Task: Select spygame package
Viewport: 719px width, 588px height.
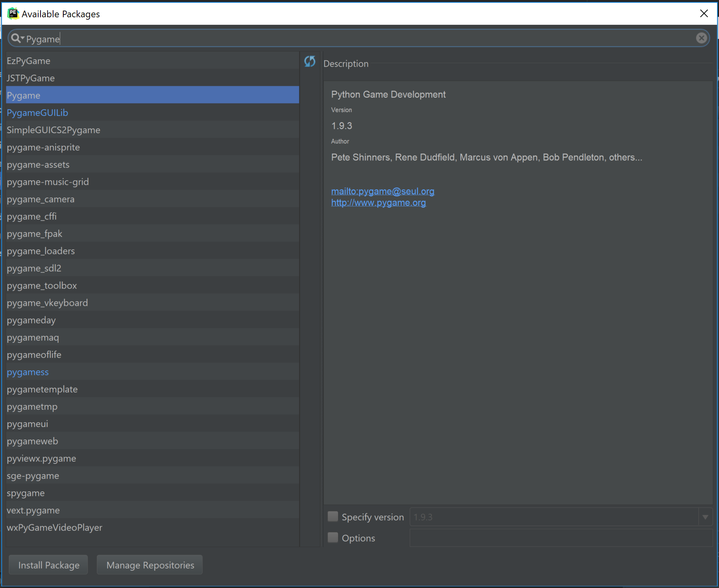Action: click(x=153, y=493)
